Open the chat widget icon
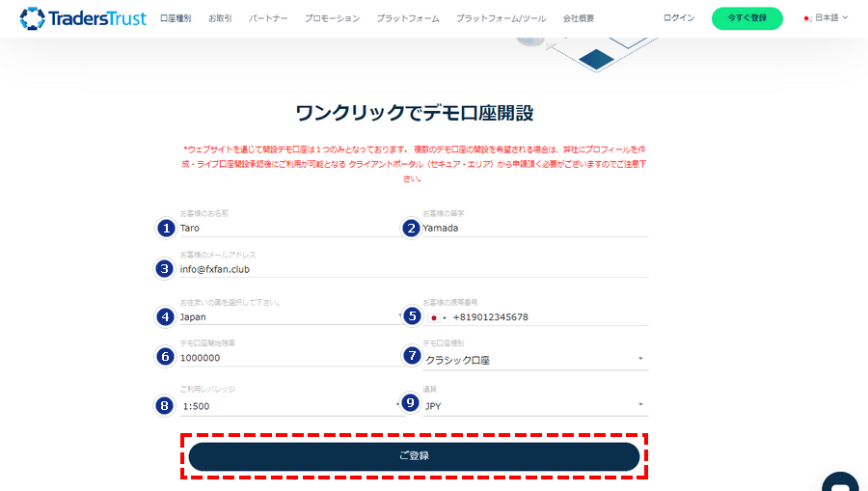The height and width of the screenshot is (491, 868). (x=840, y=481)
